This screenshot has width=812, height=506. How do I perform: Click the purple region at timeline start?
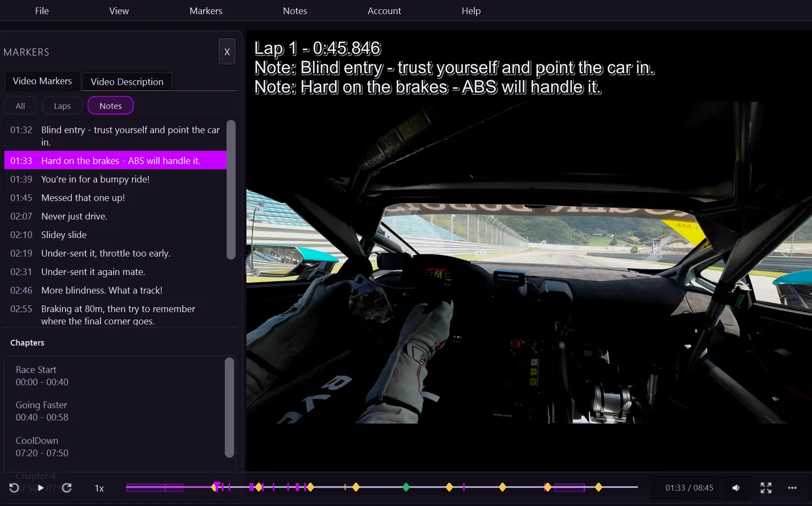point(155,488)
